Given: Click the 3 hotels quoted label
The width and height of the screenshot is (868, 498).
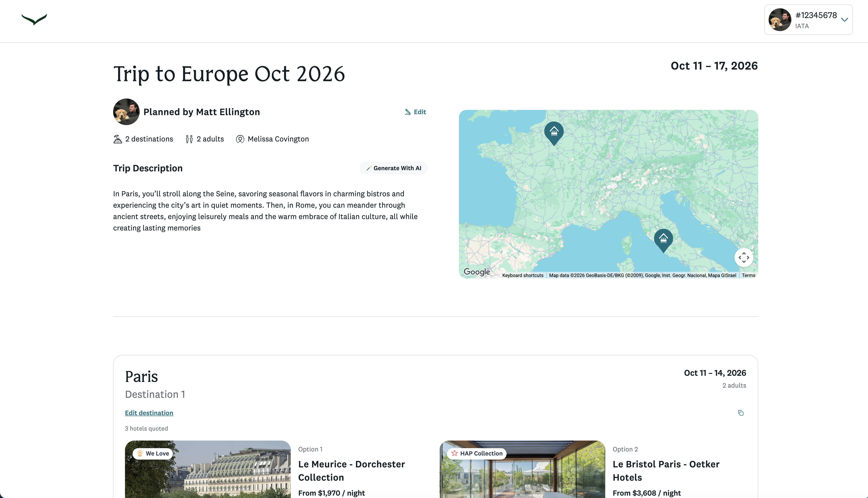Looking at the screenshot, I should [146, 428].
